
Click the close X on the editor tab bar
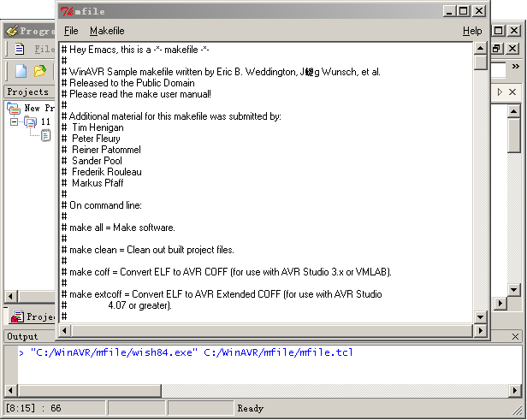[x=512, y=92]
